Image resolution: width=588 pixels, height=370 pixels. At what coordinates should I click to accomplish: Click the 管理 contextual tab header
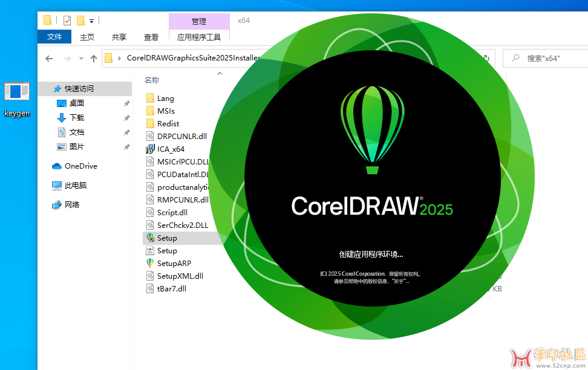click(199, 21)
